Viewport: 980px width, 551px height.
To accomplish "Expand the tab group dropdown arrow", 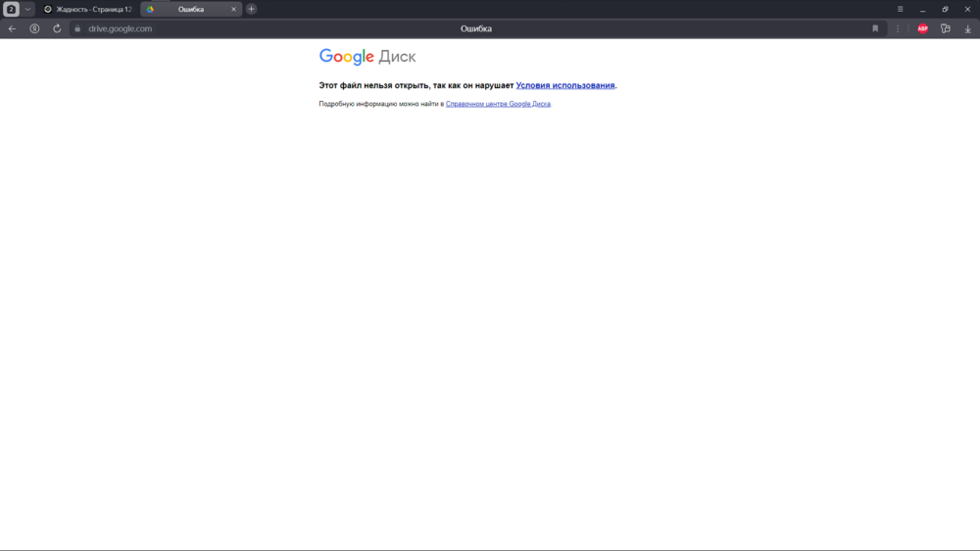I will coord(27,10).
